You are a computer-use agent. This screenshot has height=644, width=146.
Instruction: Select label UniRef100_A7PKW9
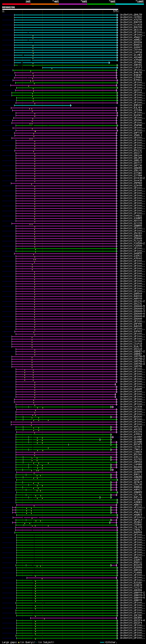(131, 60)
